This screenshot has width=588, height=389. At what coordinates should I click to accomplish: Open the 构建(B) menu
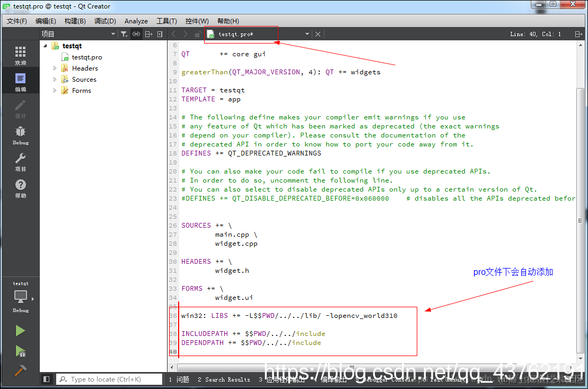pyautogui.click(x=75, y=21)
